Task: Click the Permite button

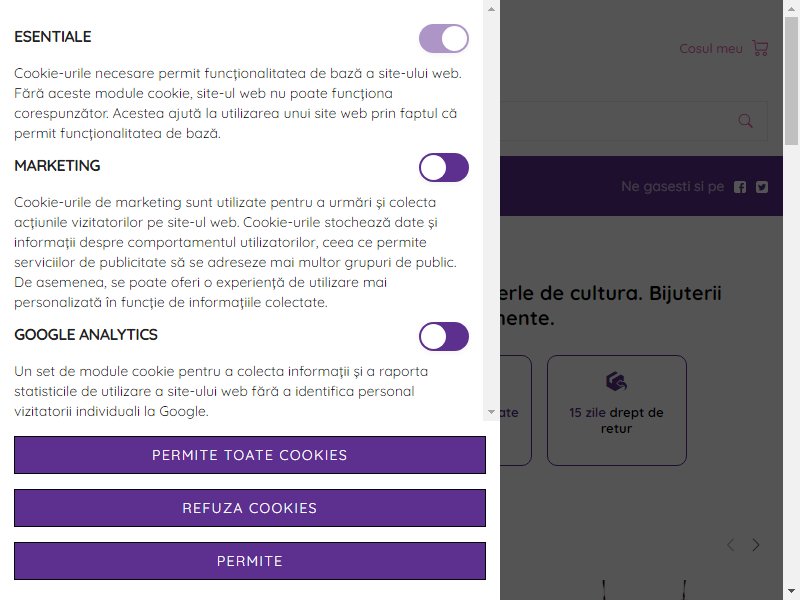Action: pos(250,561)
